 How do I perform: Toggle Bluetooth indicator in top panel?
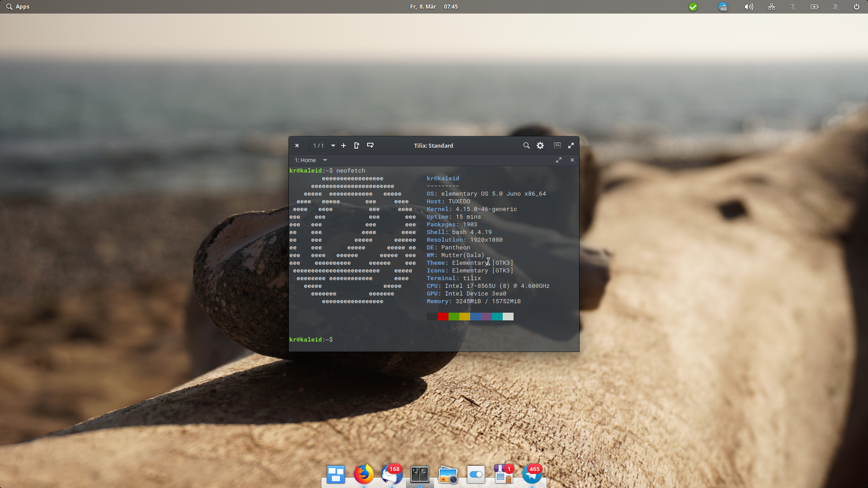[x=793, y=7]
